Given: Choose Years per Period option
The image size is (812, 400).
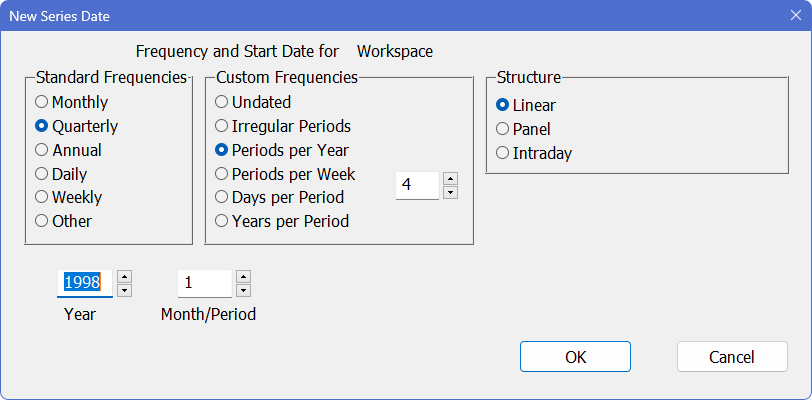Looking at the screenshot, I should [222, 221].
